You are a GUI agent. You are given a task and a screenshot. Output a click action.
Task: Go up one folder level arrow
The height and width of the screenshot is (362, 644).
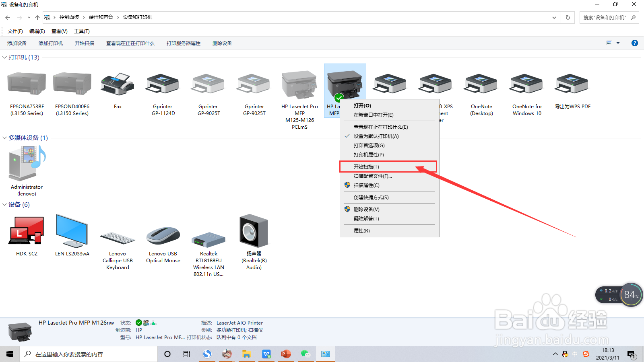37,17
